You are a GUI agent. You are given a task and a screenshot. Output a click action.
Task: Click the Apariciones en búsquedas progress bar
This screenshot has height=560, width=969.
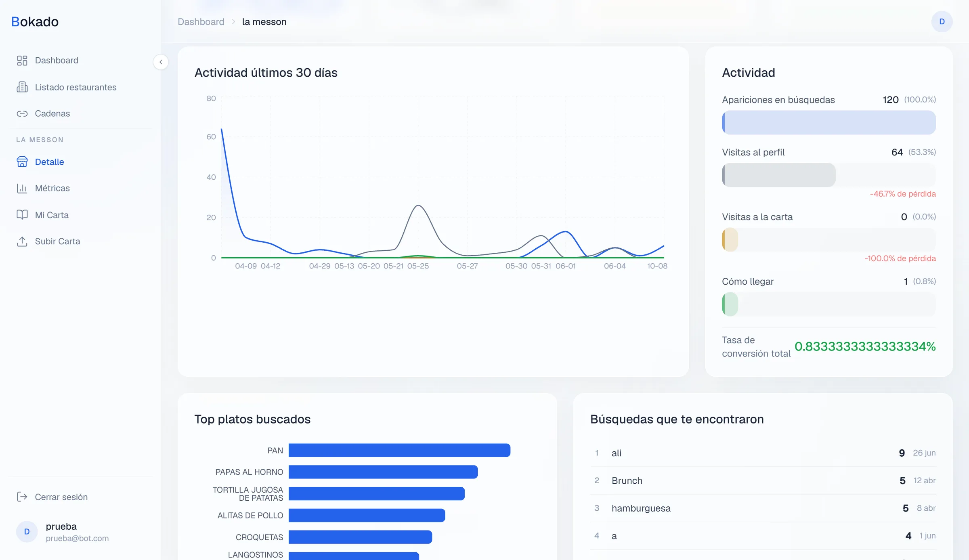(x=828, y=123)
